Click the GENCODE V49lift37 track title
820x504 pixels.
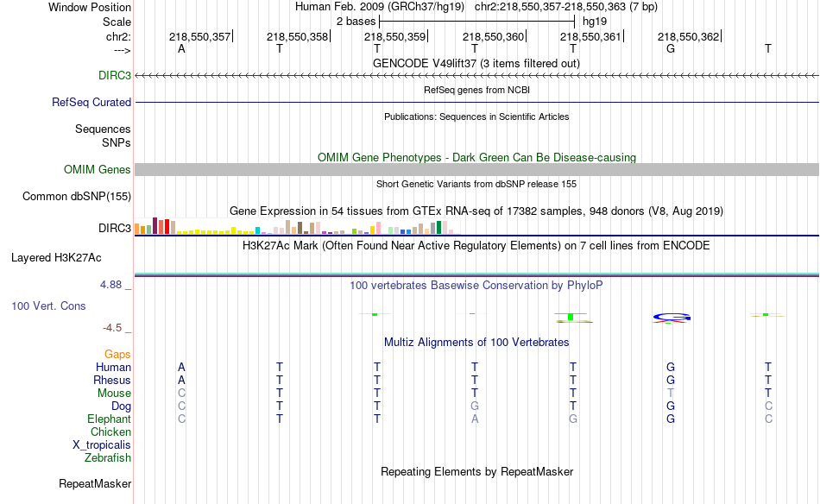[476, 64]
